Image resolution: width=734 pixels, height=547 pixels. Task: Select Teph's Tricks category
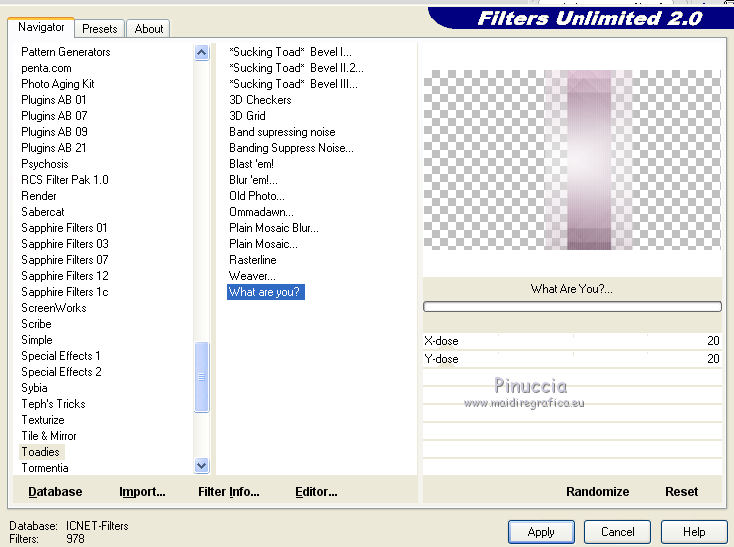[x=53, y=404]
